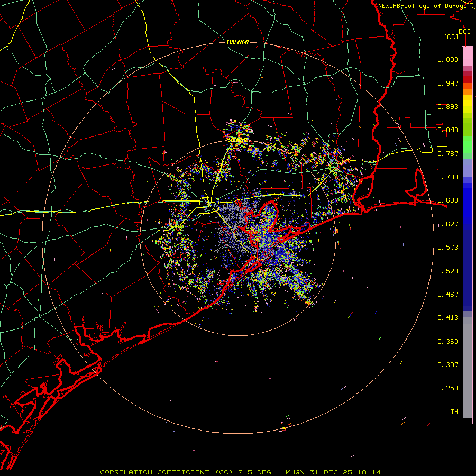The width and height of the screenshot is (476, 476).
Task: Click the 0.467 scale value
Action: point(448,295)
